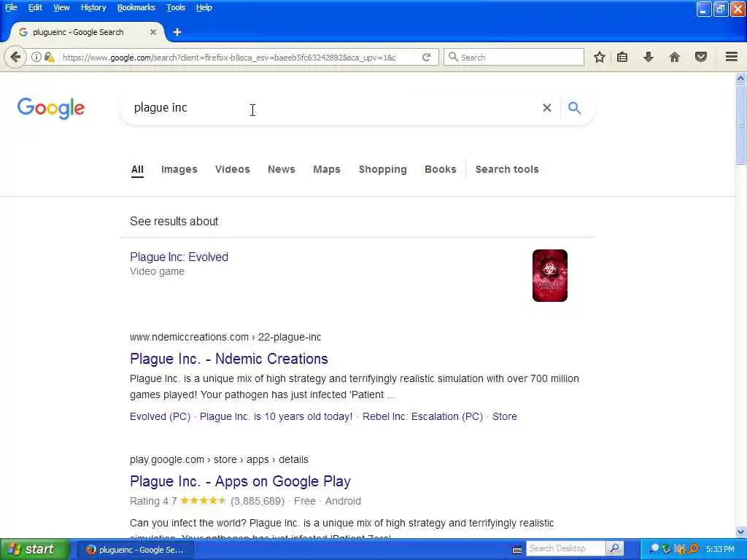Bookmark this page with the star icon

coord(600,57)
